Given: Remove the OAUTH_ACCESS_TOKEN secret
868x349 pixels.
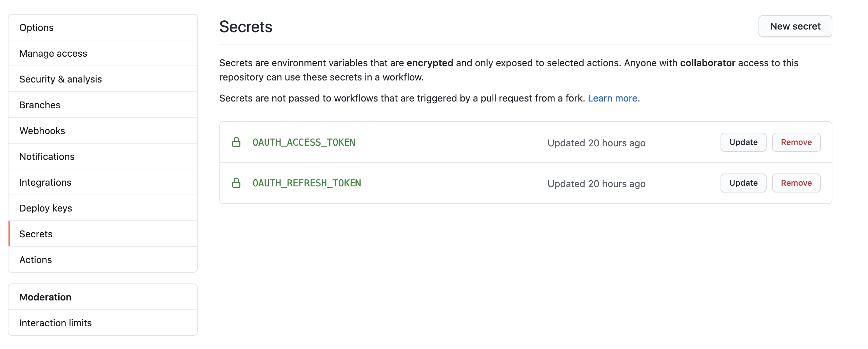Looking at the screenshot, I should pos(796,142).
